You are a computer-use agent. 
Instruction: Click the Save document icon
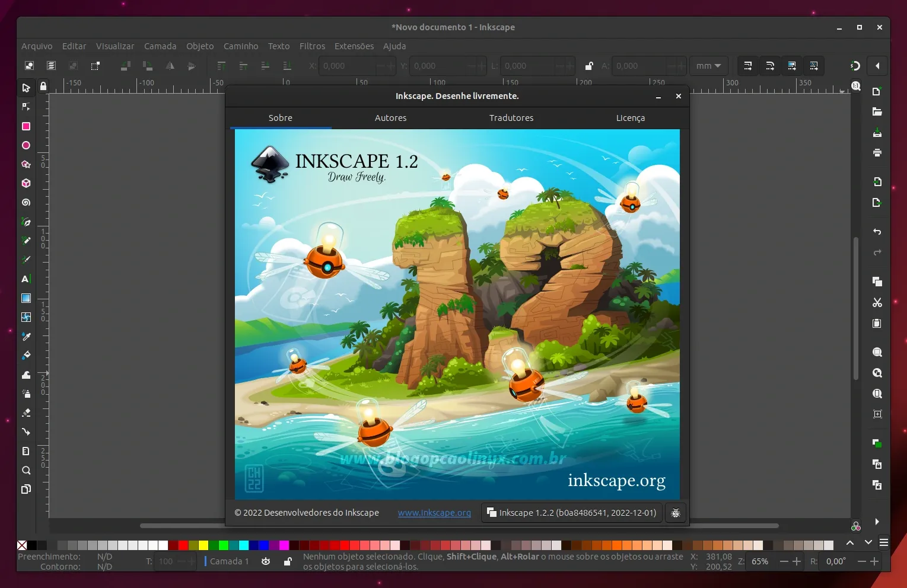(x=877, y=132)
